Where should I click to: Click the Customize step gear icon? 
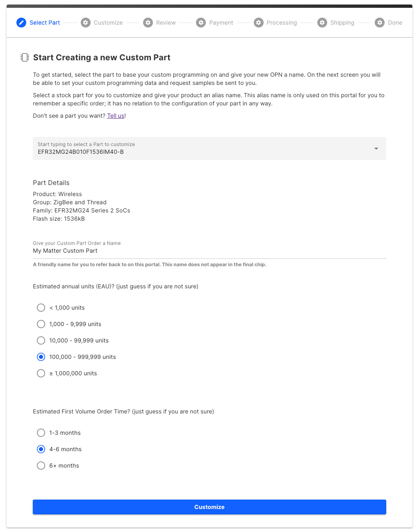[x=86, y=23]
